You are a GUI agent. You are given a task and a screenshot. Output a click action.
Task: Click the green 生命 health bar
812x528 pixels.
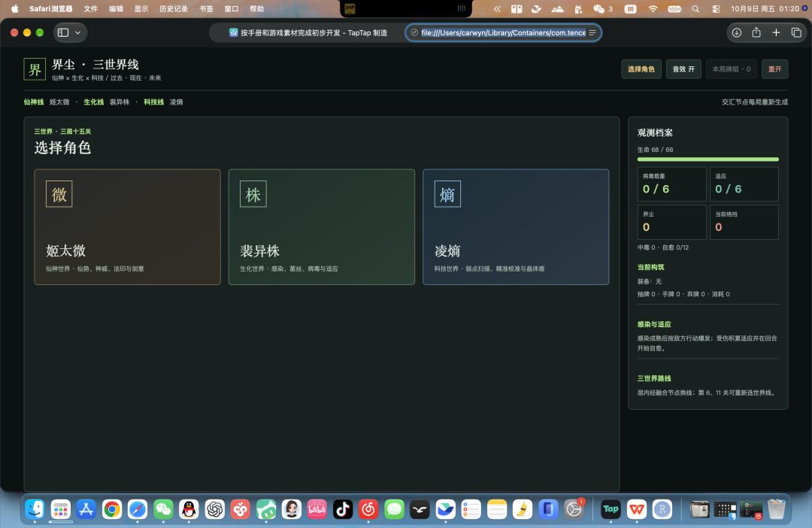coord(708,159)
